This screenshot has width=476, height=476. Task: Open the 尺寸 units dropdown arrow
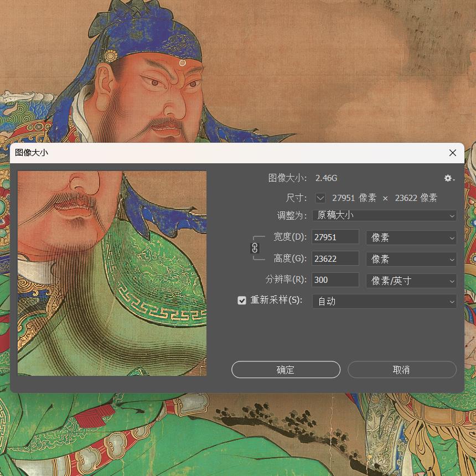[x=320, y=198]
